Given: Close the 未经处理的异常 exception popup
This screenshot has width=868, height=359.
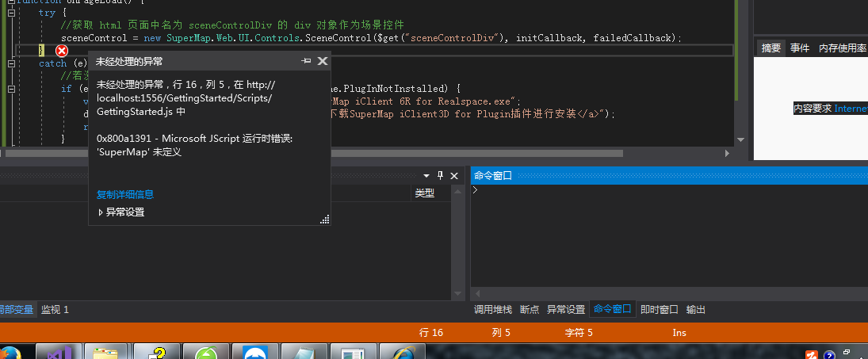Looking at the screenshot, I should pyautogui.click(x=322, y=61).
